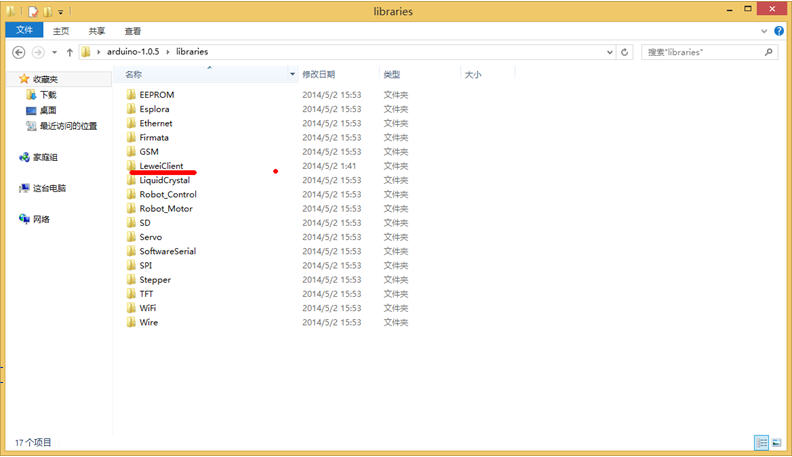Open the 文件 ribbon tab
Viewport: 792px width, 457px height.
coord(24,30)
